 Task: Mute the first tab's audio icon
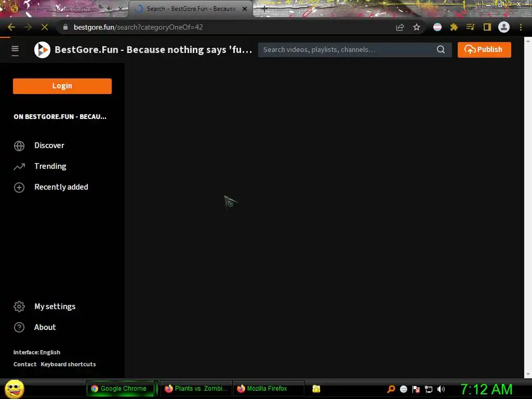[x=110, y=9]
